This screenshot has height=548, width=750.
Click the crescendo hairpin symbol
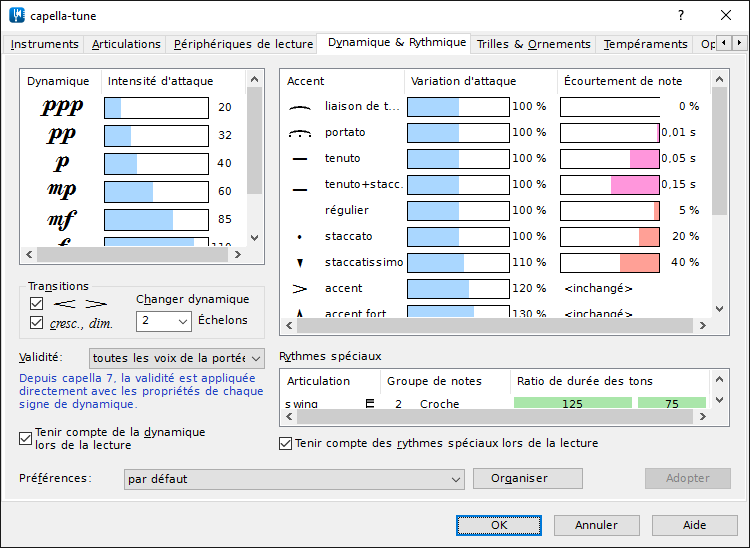click(x=65, y=304)
